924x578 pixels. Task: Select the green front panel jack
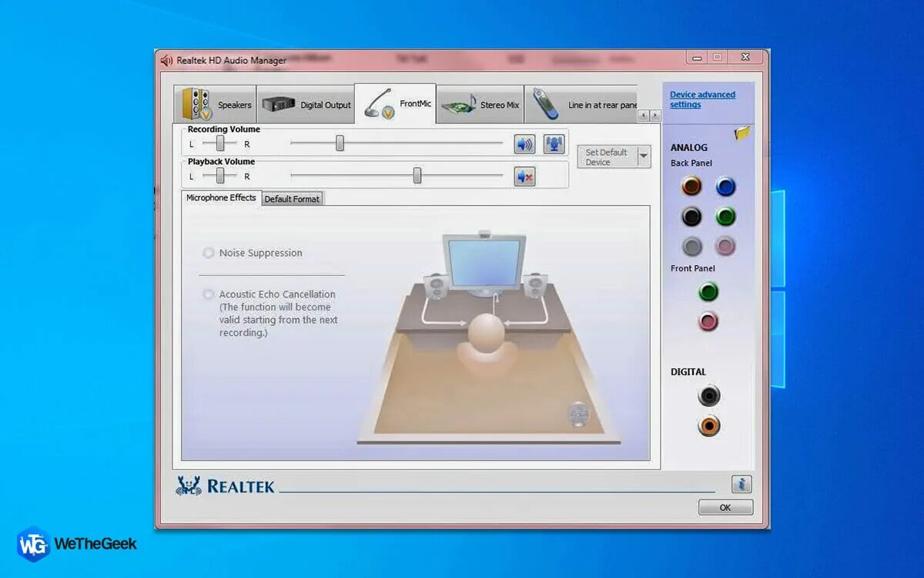point(708,292)
